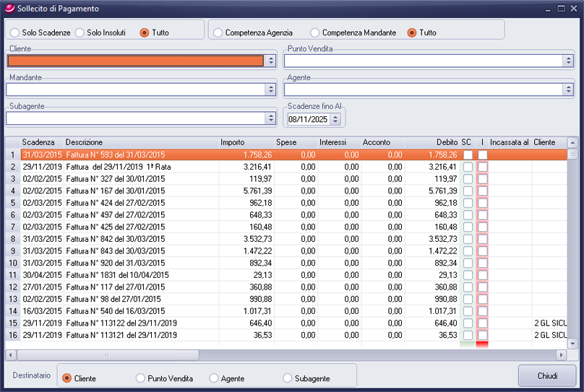
Task: Enable SC checkbox for Fattura N° 540
Action: pyautogui.click(x=468, y=311)
